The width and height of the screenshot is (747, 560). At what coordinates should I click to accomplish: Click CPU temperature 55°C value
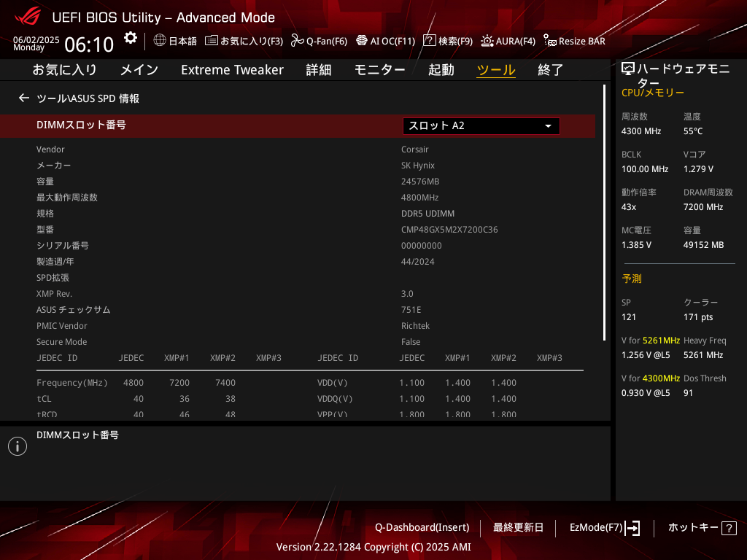click(x=693, y=131)
